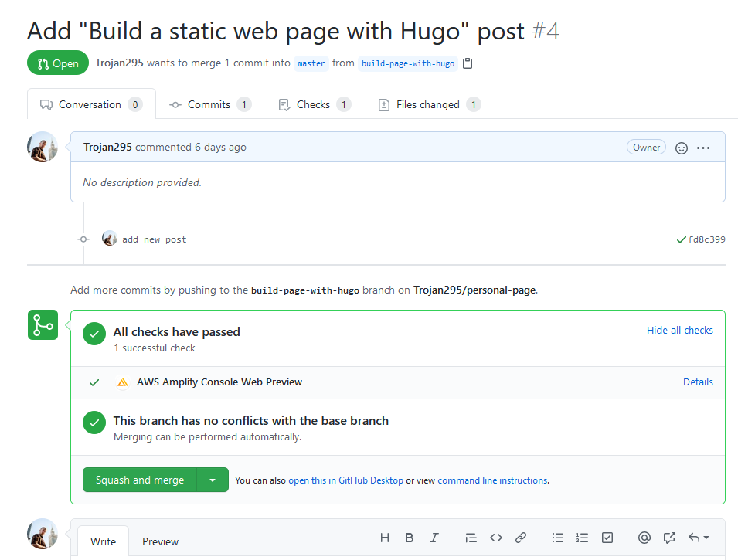This screenshot has height=560, width=738.
Task: Add an emoji reaction to the comment
Action: coord(681,148)
